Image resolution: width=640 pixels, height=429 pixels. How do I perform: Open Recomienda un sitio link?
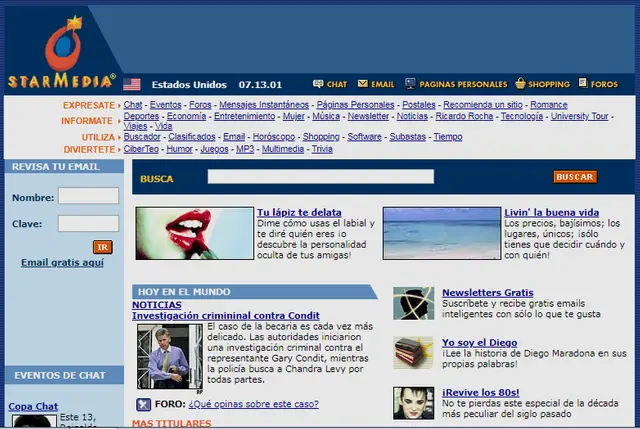(x=483, y=105)
